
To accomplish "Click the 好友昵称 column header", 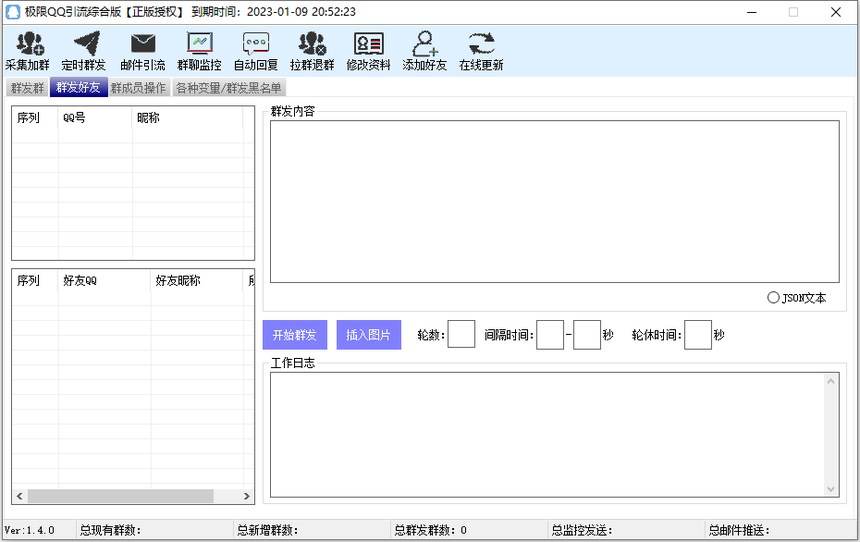I will [x=197, y=281].
